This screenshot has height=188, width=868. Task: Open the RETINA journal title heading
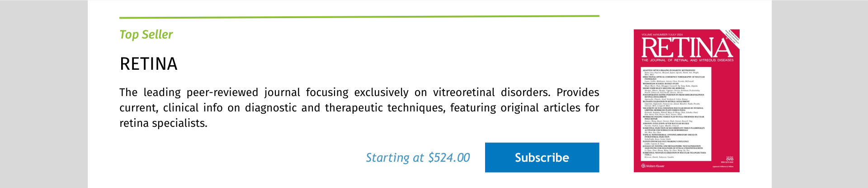148,64
